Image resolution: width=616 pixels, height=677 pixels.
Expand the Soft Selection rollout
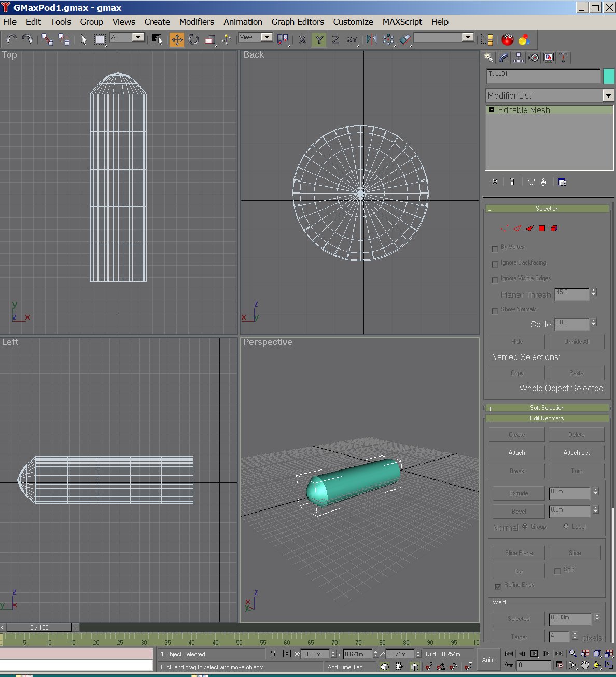(x=547, y=408)
